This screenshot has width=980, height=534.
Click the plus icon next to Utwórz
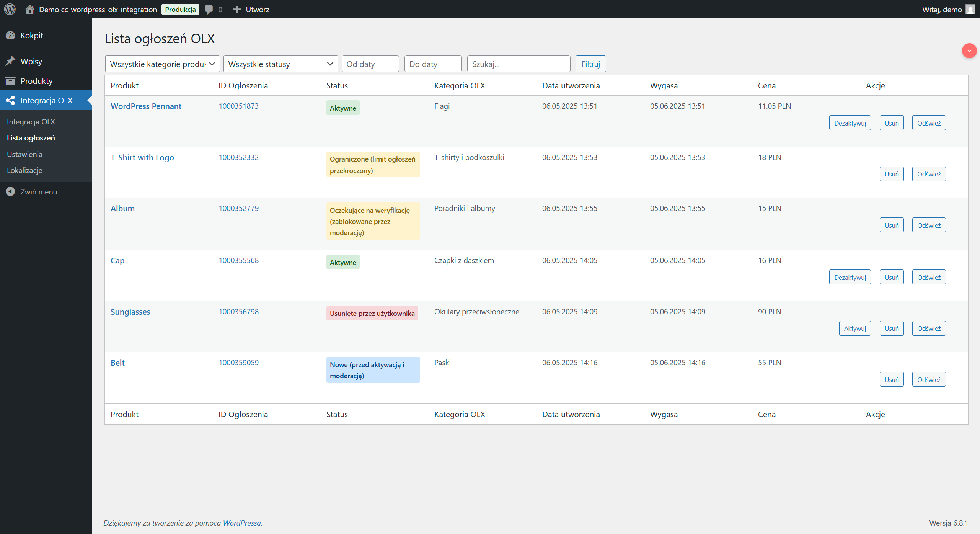[x=237, y=9]
